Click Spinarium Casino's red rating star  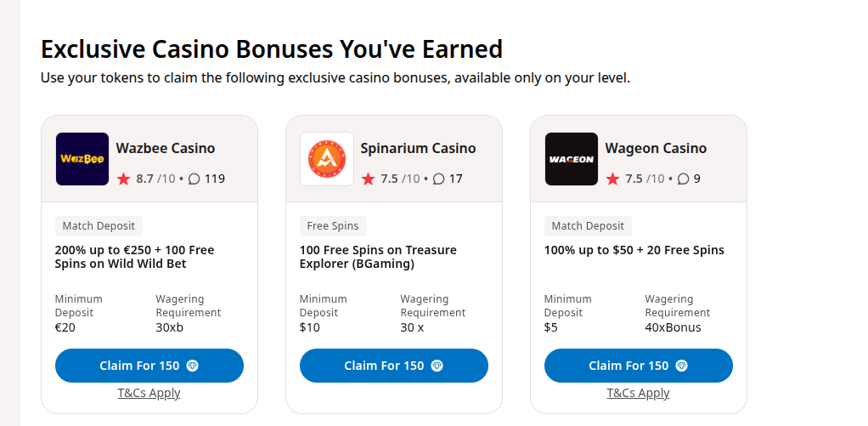[369, 179]
